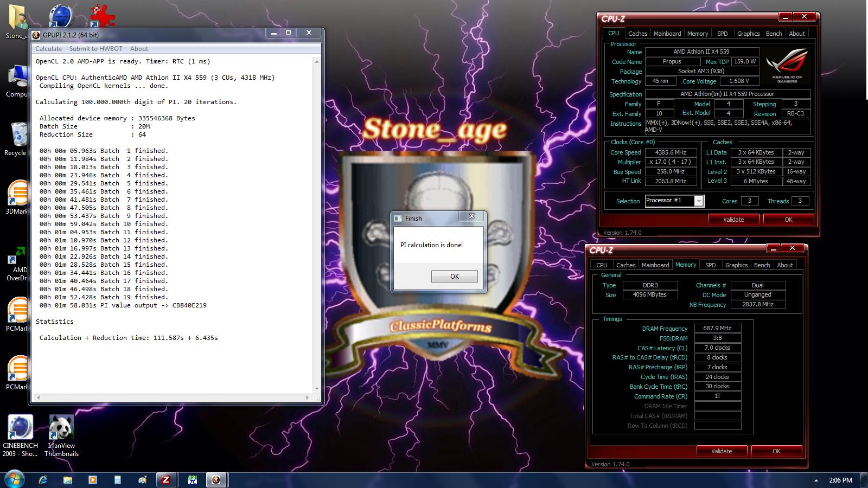The image size is (868, 488).
Task: Open the Calculate menu in GPUPI
Action: tap(48, 49)
